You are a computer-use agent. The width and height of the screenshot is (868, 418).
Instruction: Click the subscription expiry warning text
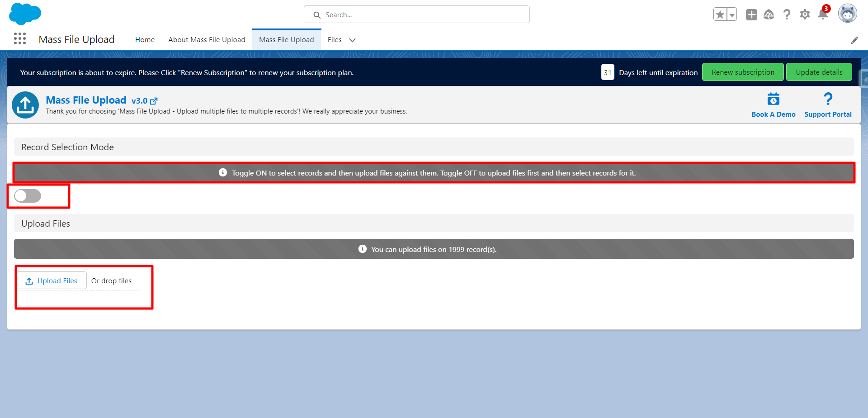pyautogui.click(x=187, y=72)
